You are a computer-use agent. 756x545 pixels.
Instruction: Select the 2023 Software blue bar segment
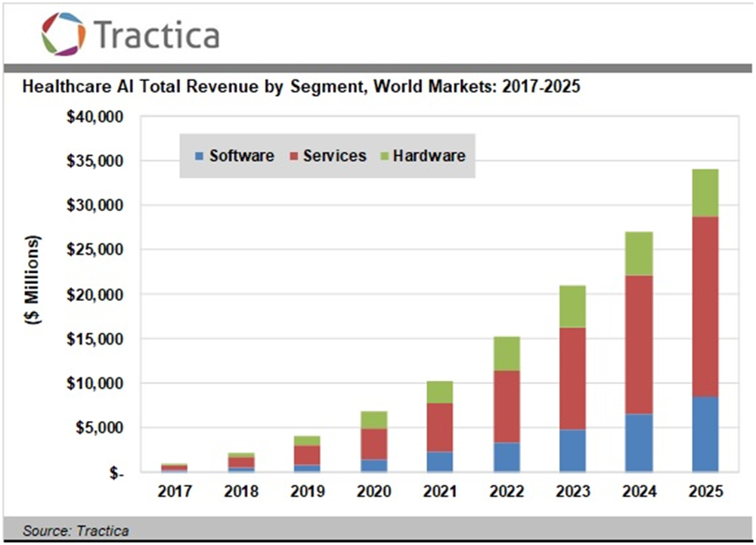(573, 451)
